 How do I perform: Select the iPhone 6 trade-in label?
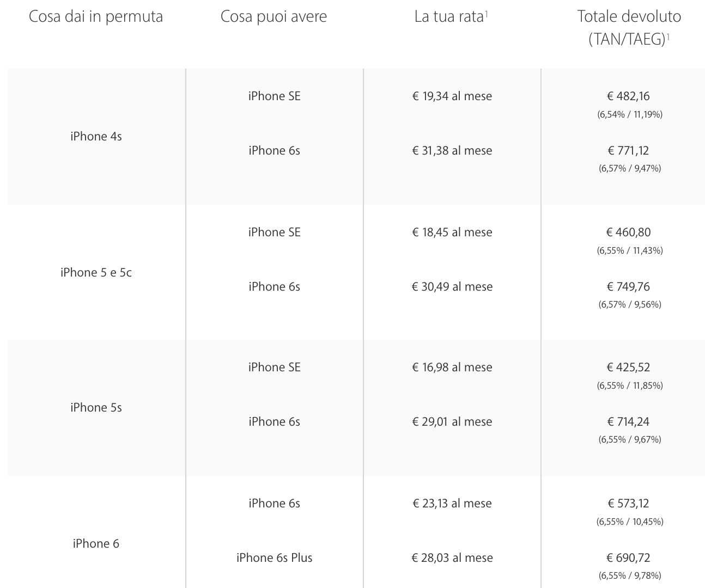[96, 543]
